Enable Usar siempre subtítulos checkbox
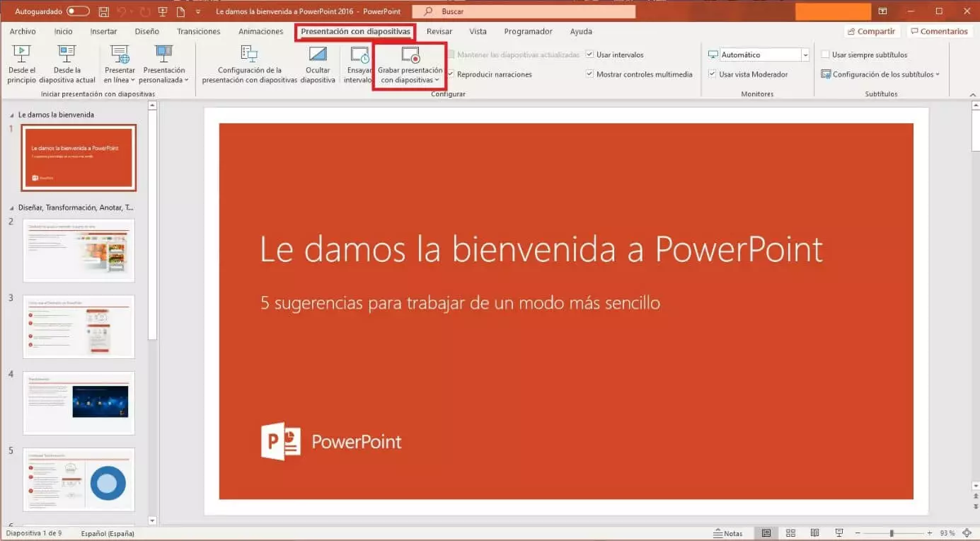The image size is (980, 541). coord(825,55)
